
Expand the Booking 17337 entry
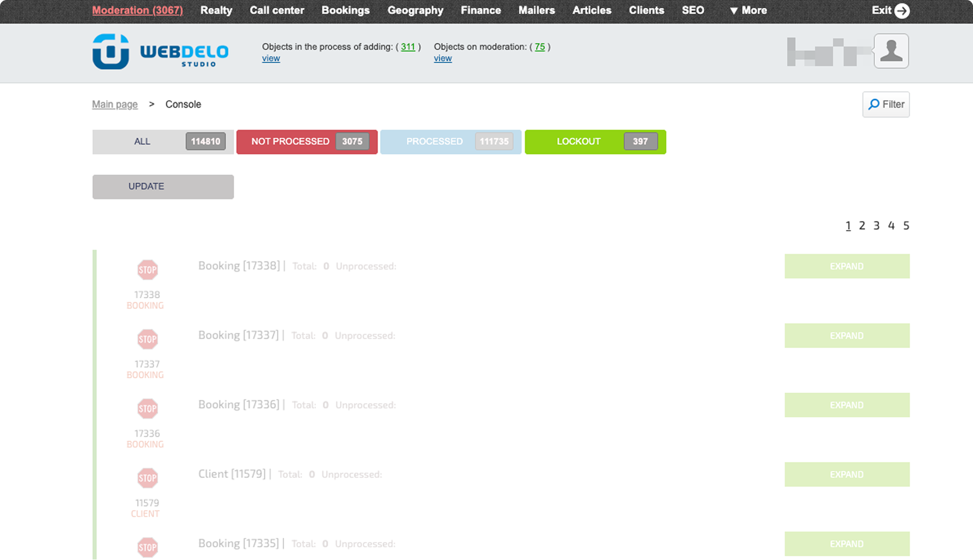(x=847, y=336)
